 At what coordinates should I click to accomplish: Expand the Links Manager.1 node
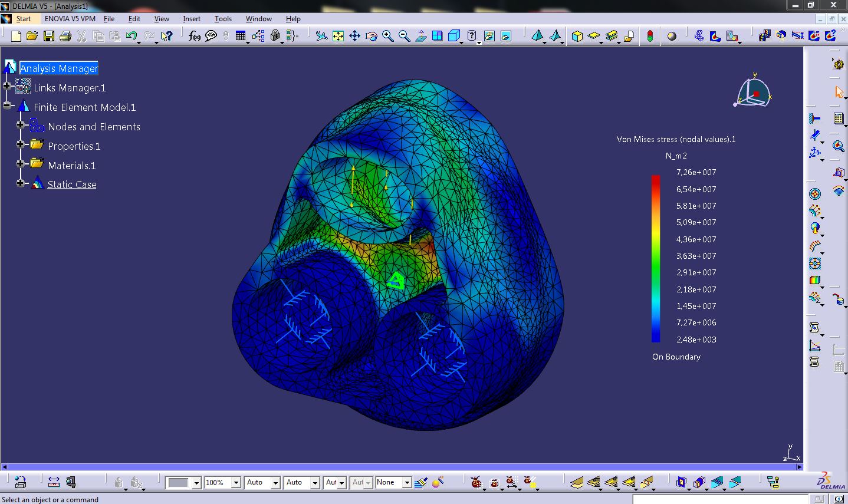8,87
